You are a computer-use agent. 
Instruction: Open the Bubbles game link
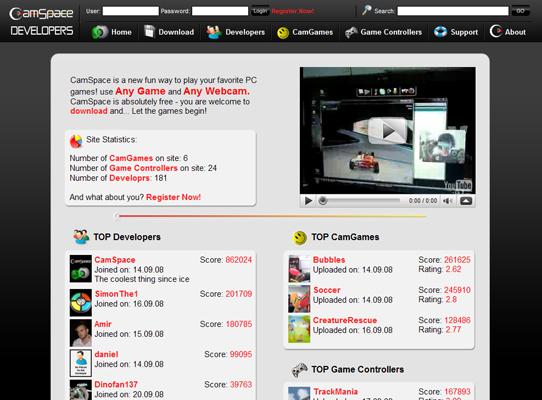coord(329,260)
